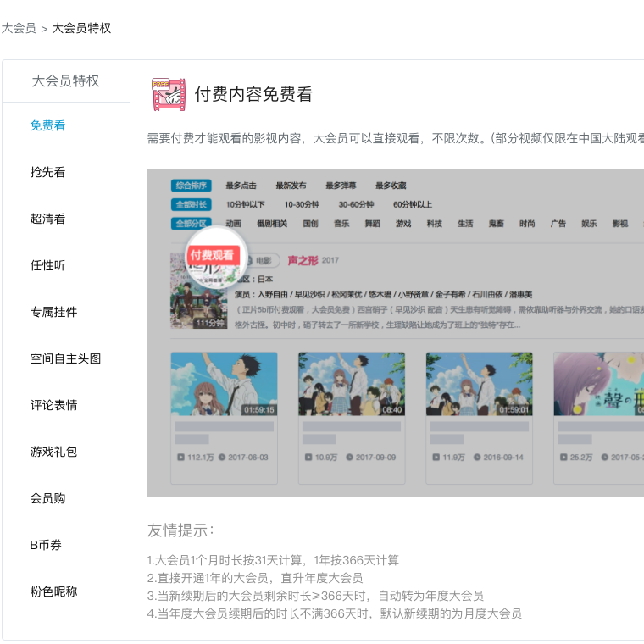Click the 友情提示 heading
This screenshot has height=644, width=644.
180,530
